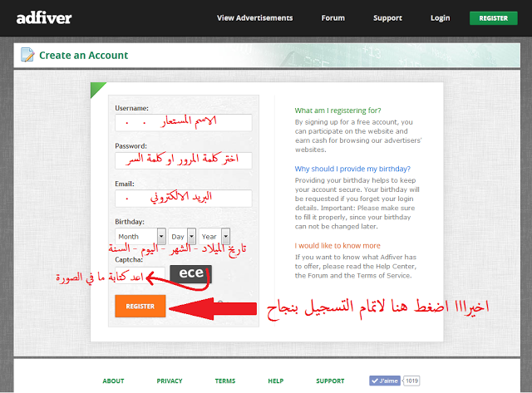Viewport: 532px width, 393px height.
Task: Open the Login page
Action: [440, 18]
